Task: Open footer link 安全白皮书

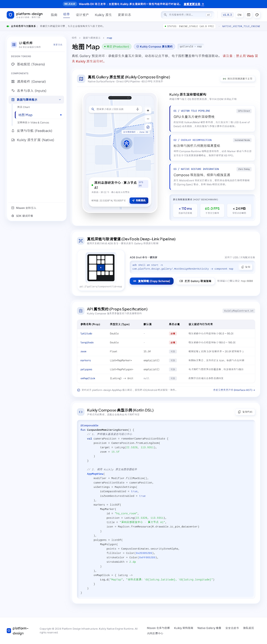Action: 232,628
